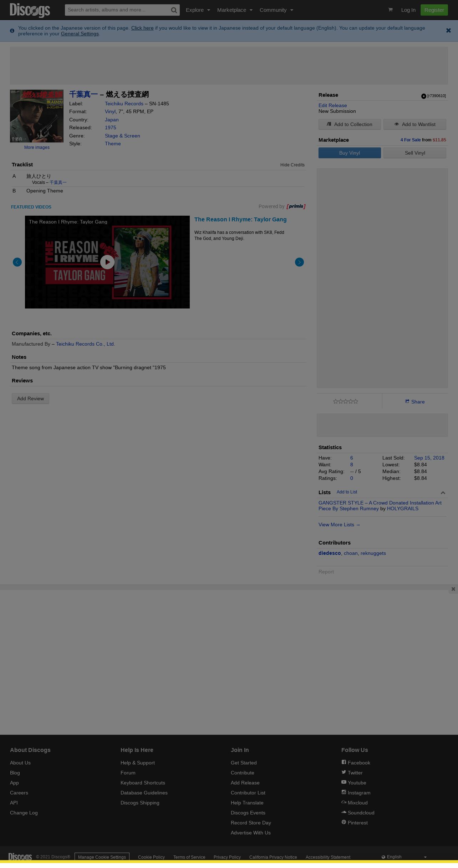Open Keyboard Shortcuts footer link
Viewport: 458px width, 868px height.
[143, 783]
